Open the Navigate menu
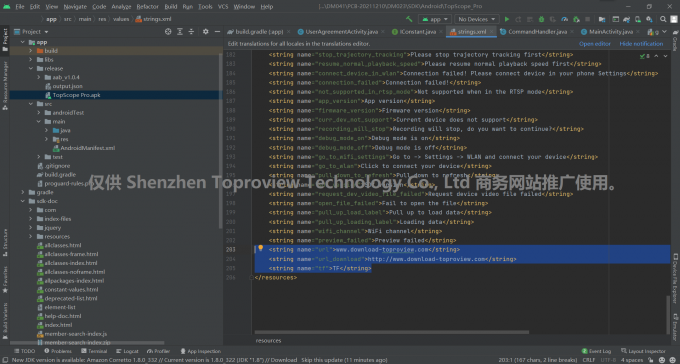This screenshot has height=364, width=680. [x=75, y=7]
